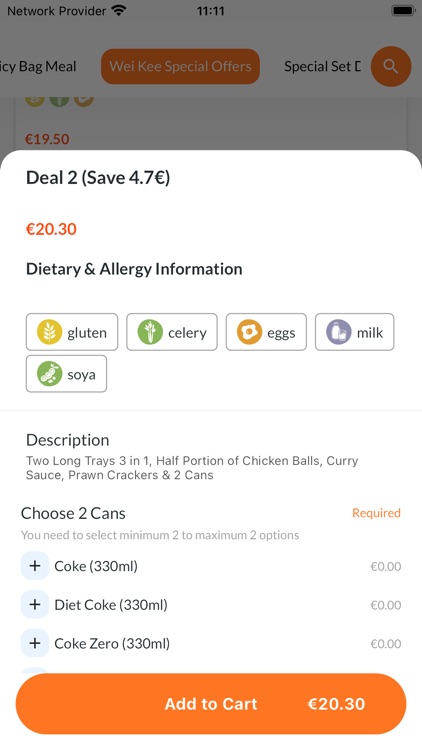Open the Special Set tab

[322, 66]
